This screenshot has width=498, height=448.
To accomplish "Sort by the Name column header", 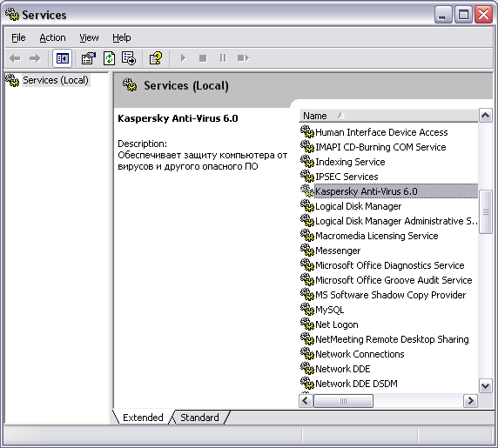I will point(388,116).
